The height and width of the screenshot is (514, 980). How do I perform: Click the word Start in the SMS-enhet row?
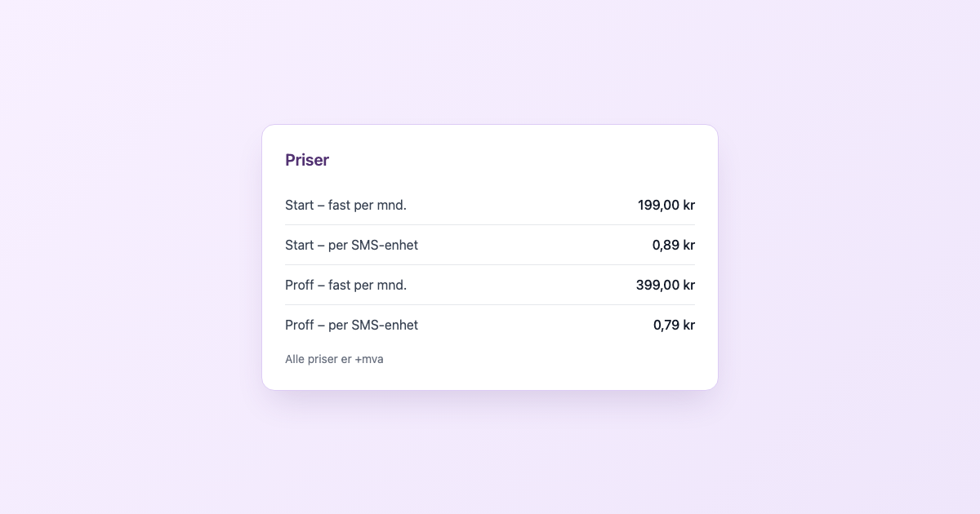tap(300, 245)
